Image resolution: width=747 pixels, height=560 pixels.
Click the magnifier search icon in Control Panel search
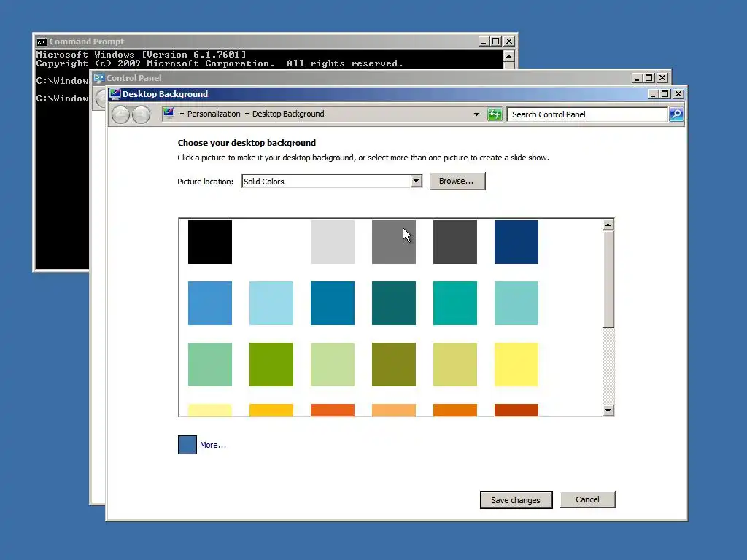pos(676,114)
